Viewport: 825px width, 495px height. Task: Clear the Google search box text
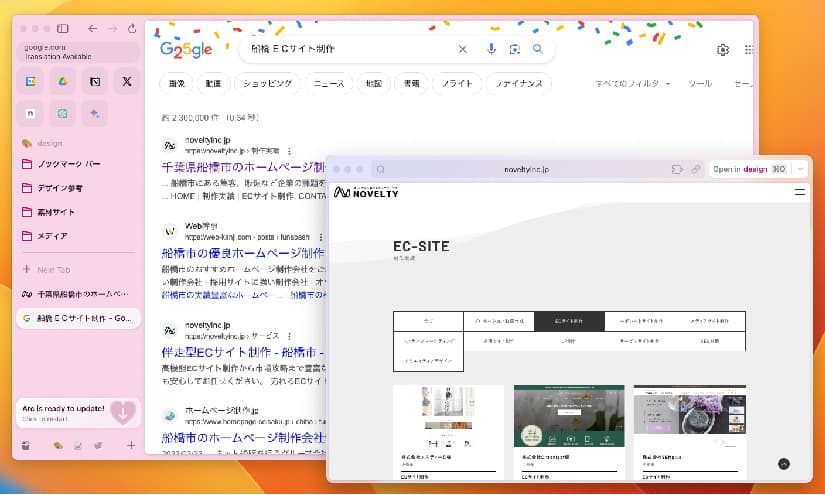tap(462, 49)
